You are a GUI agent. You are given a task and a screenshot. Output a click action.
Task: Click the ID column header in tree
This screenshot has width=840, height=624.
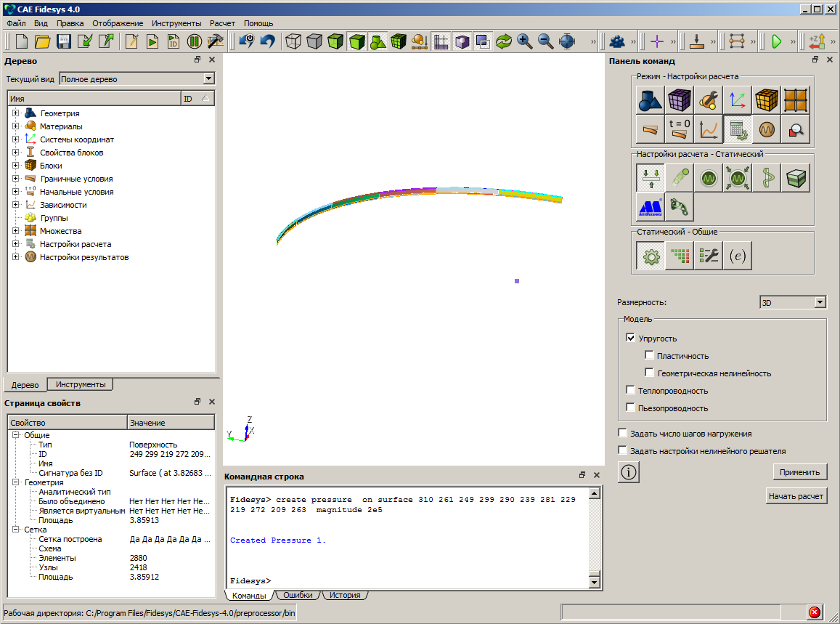tap(197, 99)
